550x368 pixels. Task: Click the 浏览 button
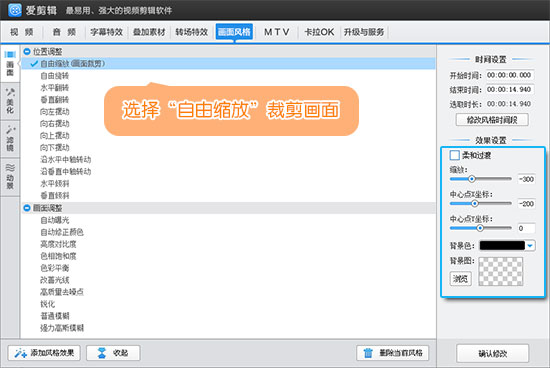coord(460,279)
